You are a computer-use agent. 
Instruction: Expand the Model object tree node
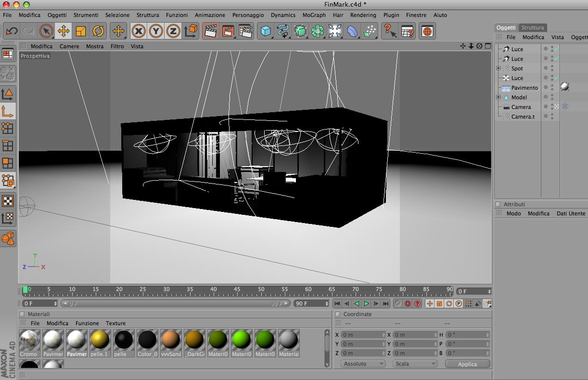point(499,97)
